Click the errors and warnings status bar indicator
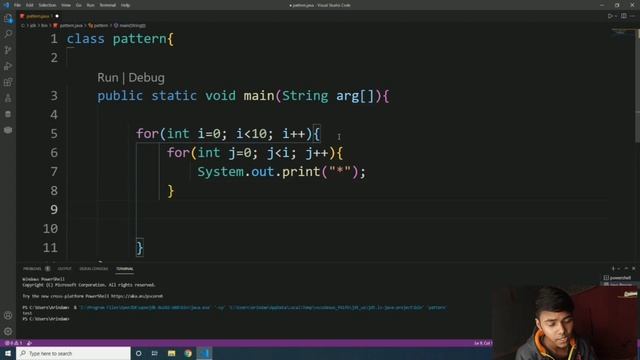 pos(13,343)
